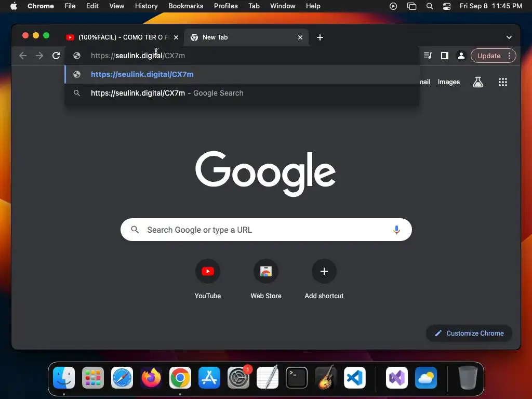Open the YouTube shortcut tile
Image resolution: width=532 pixels, height=399 pixels.
pos(208,280)
